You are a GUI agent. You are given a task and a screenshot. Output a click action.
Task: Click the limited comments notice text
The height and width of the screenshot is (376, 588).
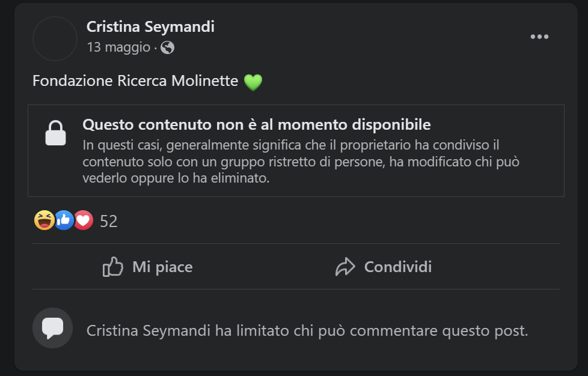(x=307, y=330)
